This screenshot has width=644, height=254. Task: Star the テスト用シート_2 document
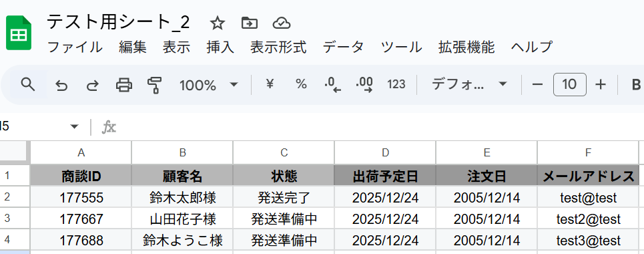[x=218, y=23]
